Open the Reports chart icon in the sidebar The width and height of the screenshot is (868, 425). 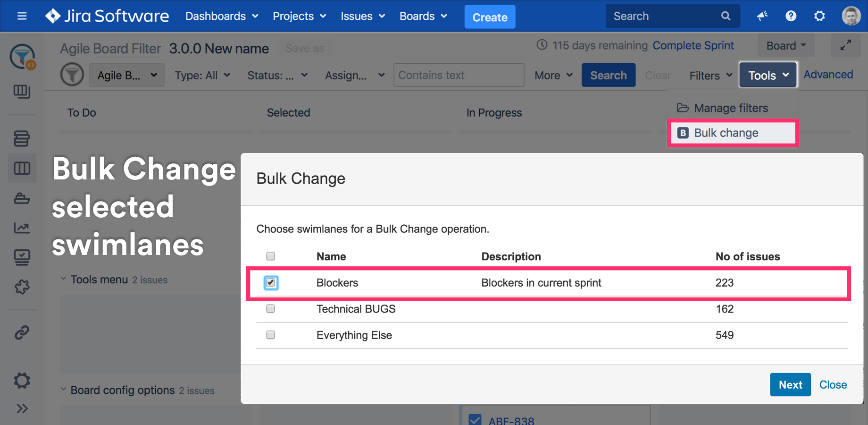pos(22,228)
